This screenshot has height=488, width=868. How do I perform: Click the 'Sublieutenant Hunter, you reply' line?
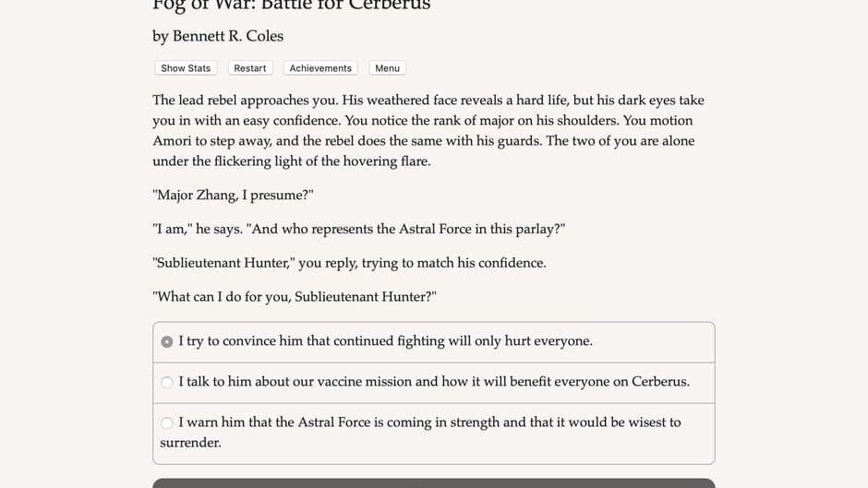point(349,263)
